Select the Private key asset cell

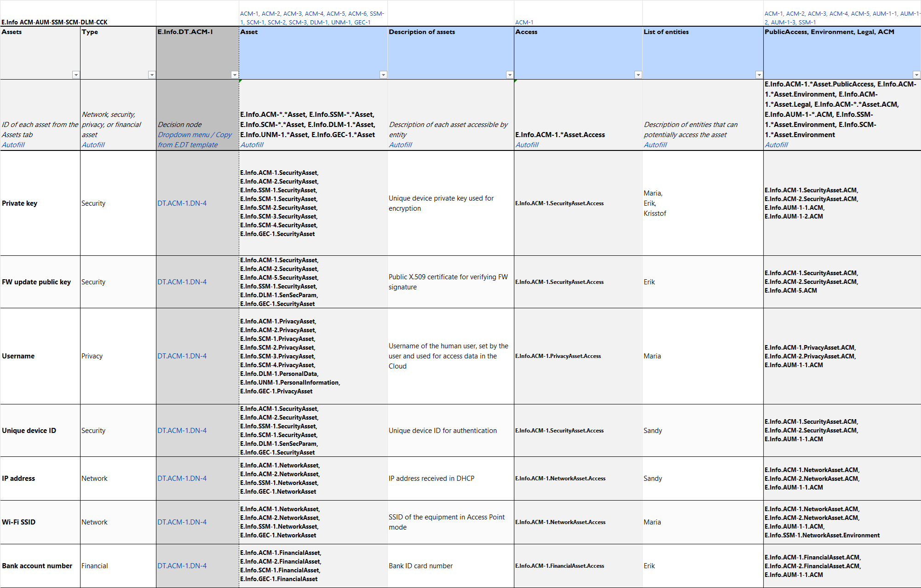[20, 203]
